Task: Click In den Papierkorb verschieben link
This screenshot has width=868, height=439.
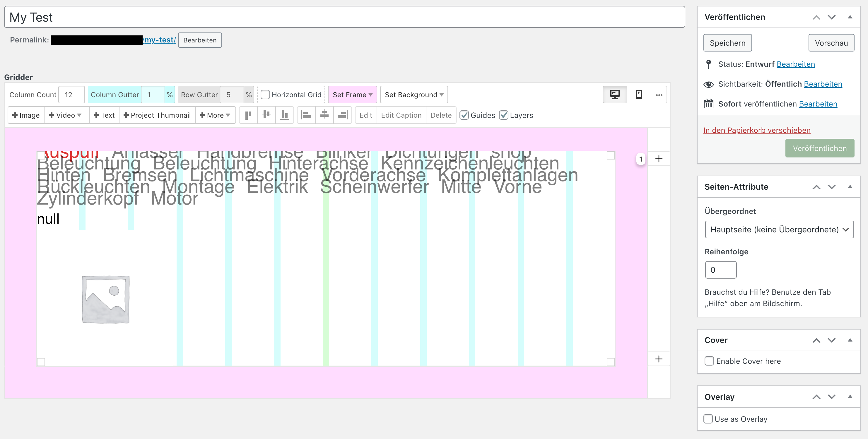Action: tap(757, 130)
